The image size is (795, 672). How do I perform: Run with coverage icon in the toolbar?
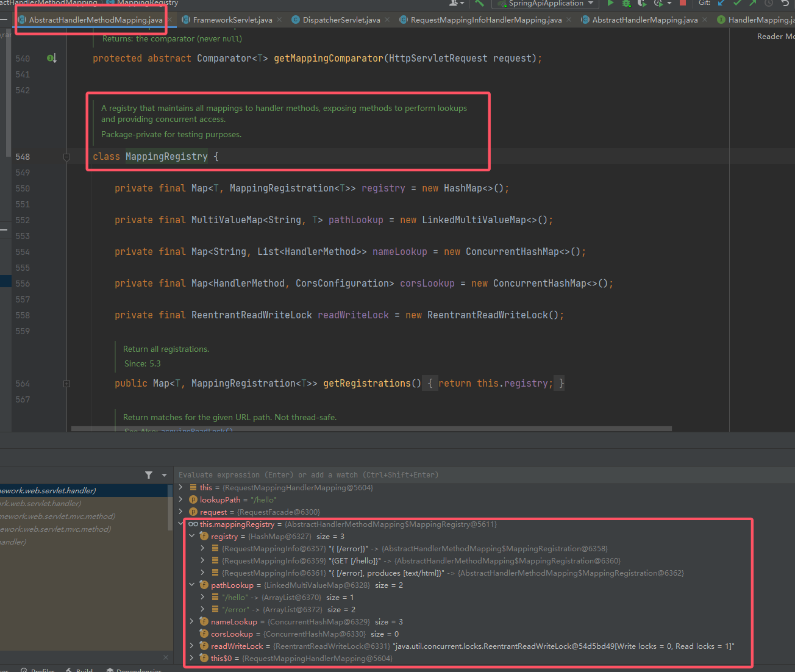pyautogui.click(x=642, y=3)
